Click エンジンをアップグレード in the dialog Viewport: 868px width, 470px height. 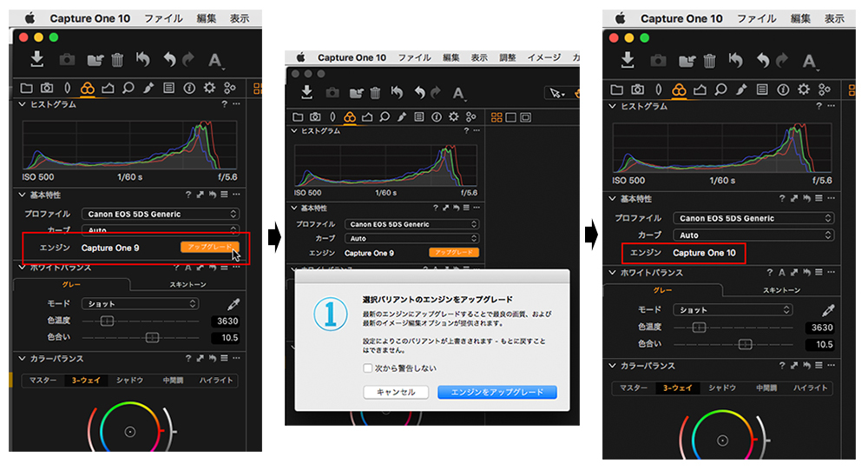497,392
